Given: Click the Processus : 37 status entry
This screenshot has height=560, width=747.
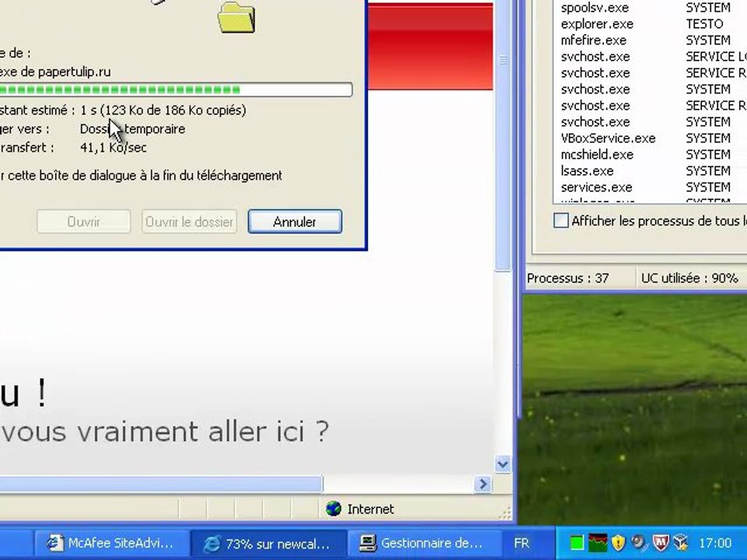Looking at the screenshot, I should [x=568, y=278].
